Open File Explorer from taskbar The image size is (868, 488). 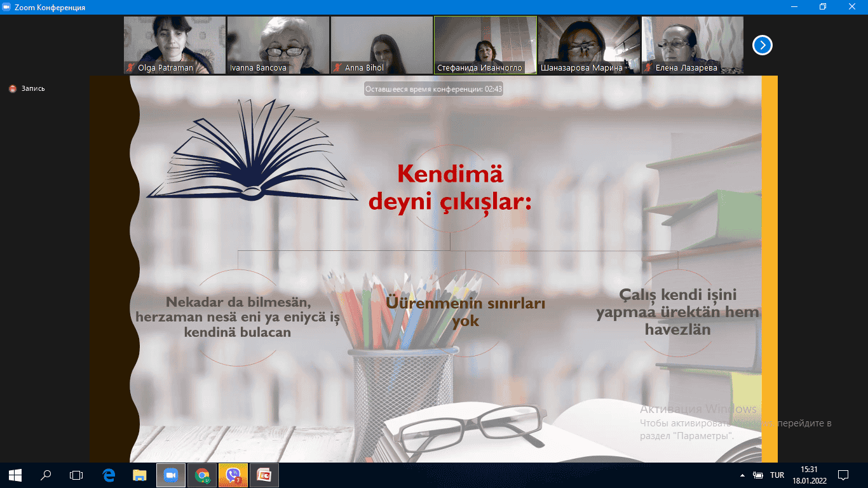coord(139,475)
